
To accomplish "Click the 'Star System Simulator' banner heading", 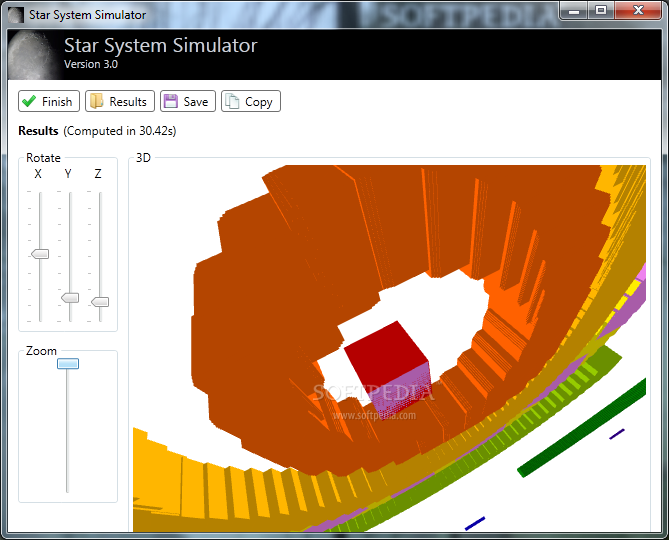I will coord(160,45).
